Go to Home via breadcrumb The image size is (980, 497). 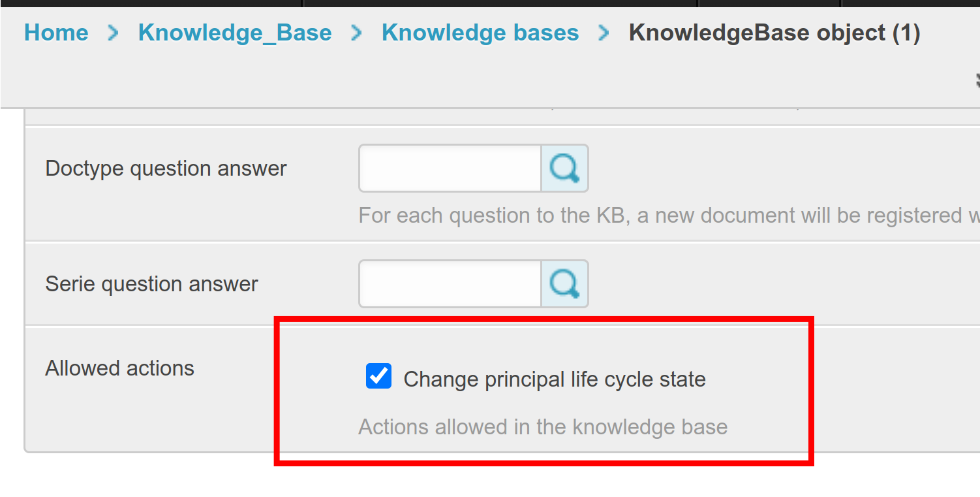(x=56, y=33)
